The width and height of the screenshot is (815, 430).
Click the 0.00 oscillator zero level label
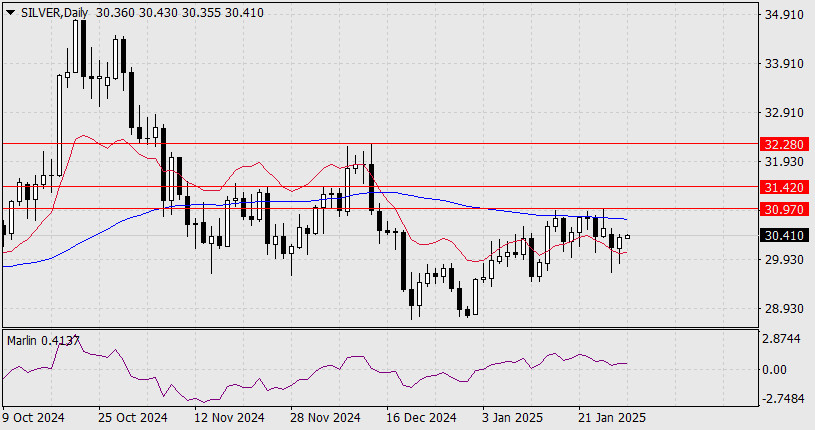(774, 370)
